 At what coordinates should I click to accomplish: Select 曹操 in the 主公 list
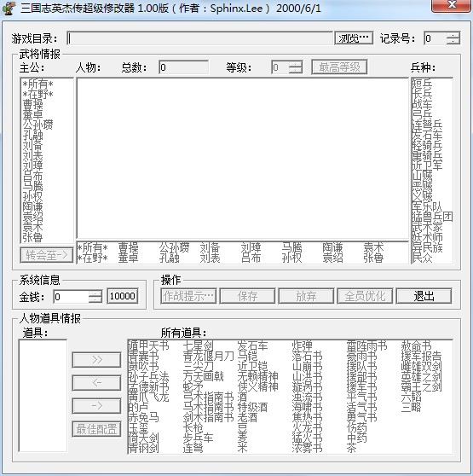tap(32, 105)
